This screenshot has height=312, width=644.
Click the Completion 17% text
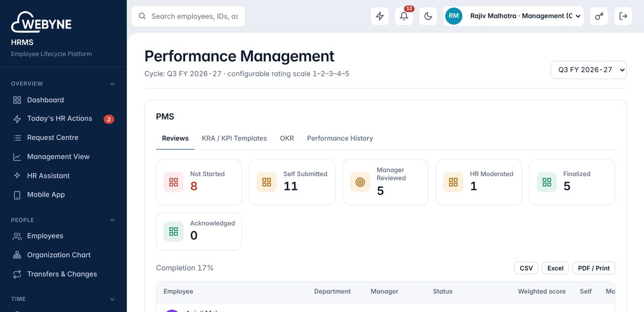[185, 268]
